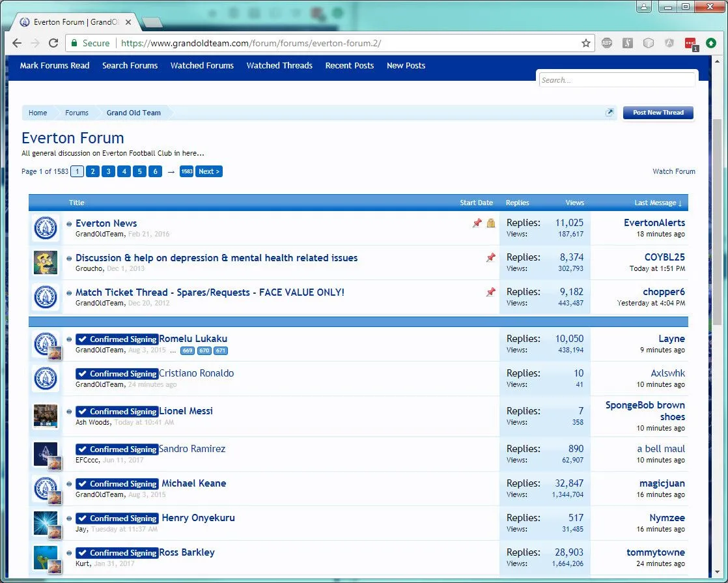This screenshot has height=583, width=728.
Task: Click the Watch Forum link
Action: tap(673, 171)
